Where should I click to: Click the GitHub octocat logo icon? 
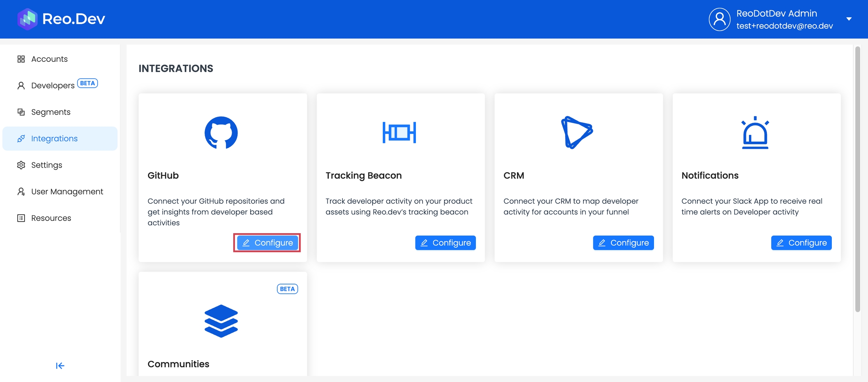click(x=221, y=133)
